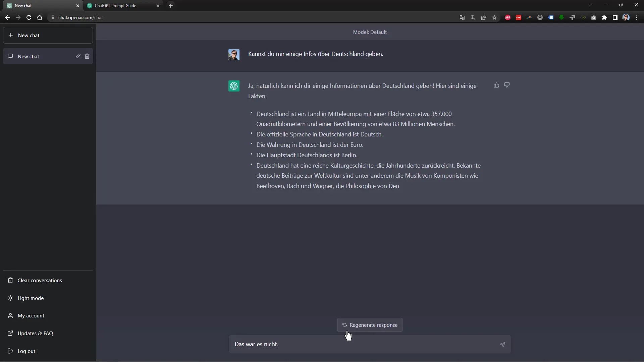Toggle Light mode setting

coord(31,298)
